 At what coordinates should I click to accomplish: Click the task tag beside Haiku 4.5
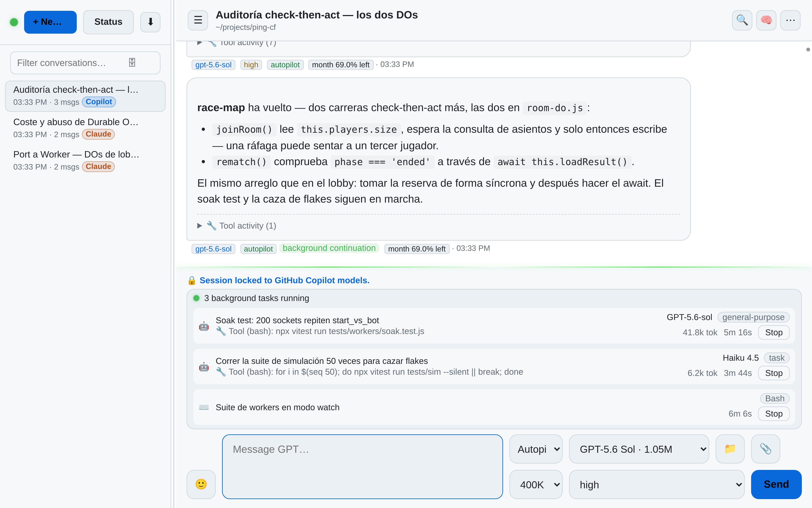click(776, 358)
